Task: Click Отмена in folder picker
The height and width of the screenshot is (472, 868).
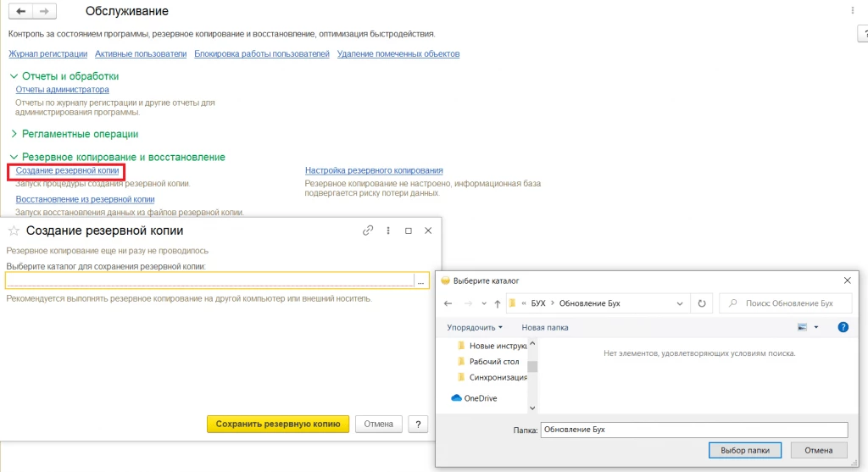Action: click(819, 451)
